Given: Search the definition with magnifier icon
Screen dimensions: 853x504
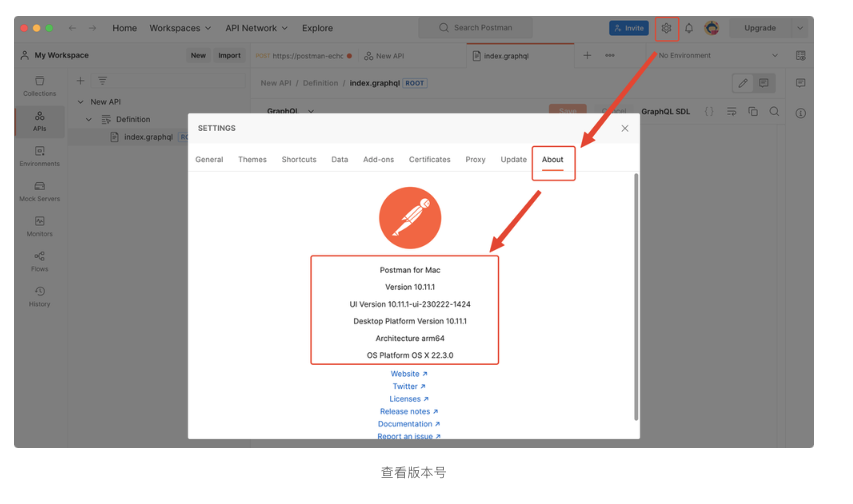Looking at the screenshot, I should click(x=774, y=112).
